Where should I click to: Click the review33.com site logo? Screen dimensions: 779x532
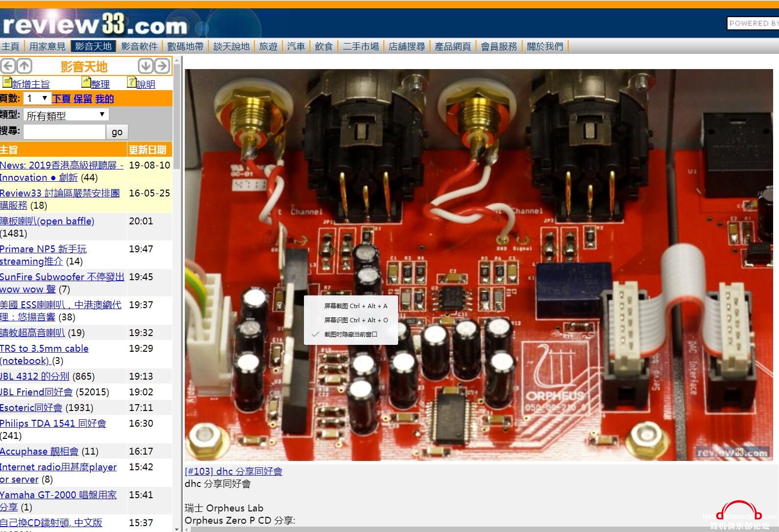click(95, 24)
